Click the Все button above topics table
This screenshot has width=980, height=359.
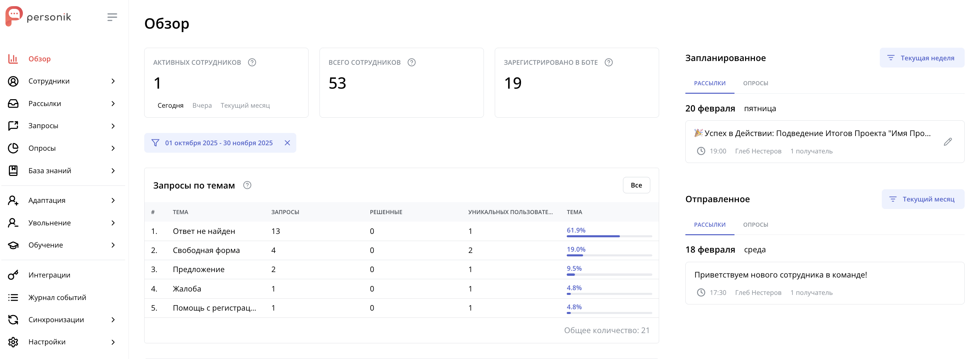click(636, 185)
